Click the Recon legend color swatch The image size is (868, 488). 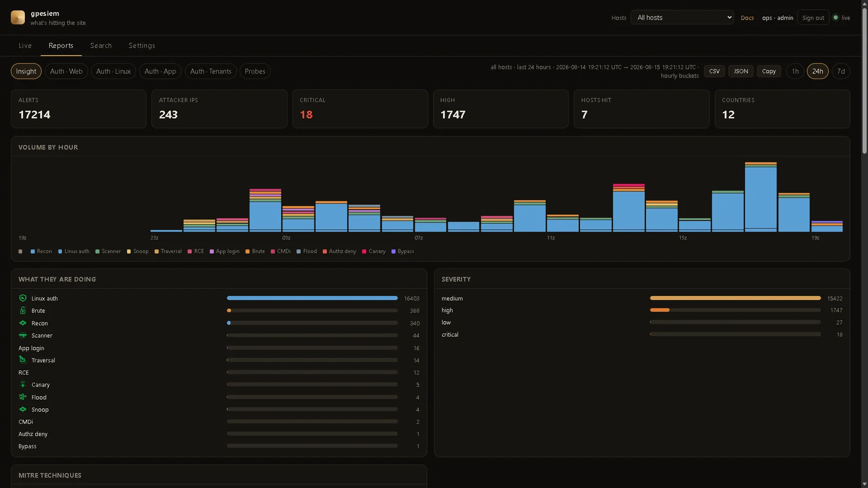(33, 252)
